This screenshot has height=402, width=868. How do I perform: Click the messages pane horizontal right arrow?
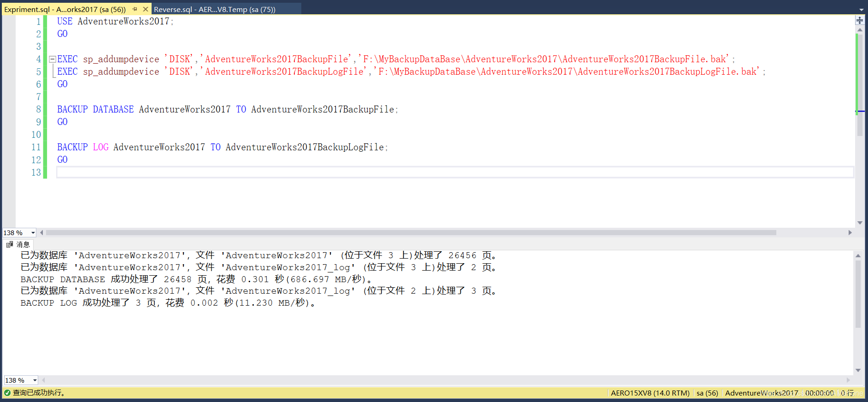pyautogui.click(x=848, y=380)
